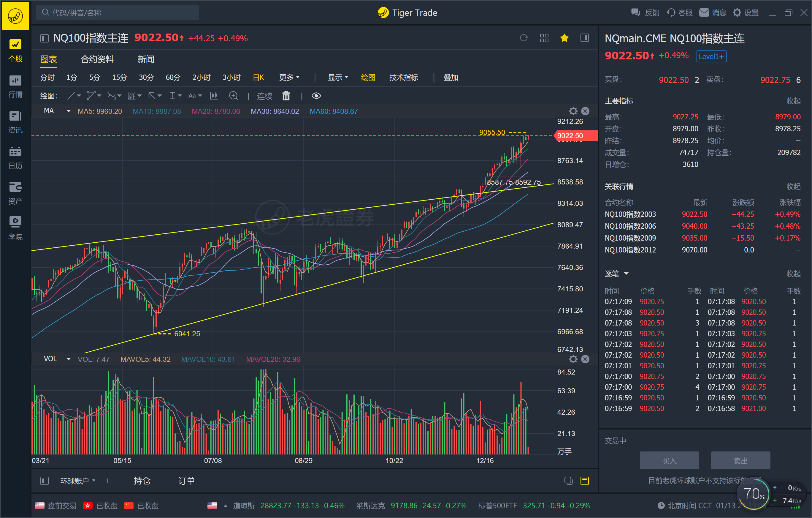This screenshot has height=518, width=812.
Task: Toggle the 绘图 drawing toolbar
Action: coord(368,78)
